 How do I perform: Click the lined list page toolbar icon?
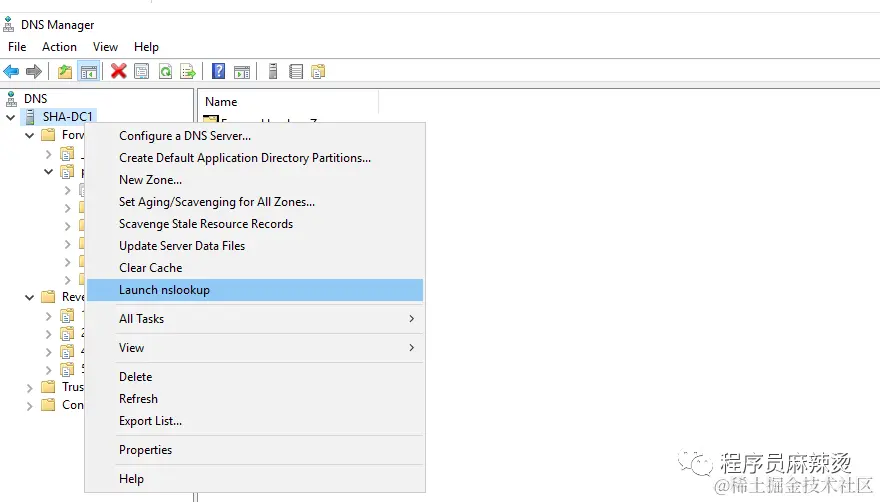pos(296,72)
